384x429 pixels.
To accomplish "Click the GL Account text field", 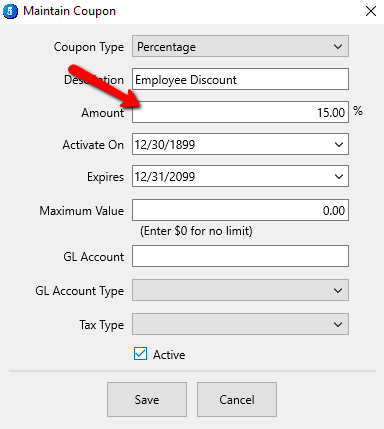I will pyautogui.click(x=240, y=256).
